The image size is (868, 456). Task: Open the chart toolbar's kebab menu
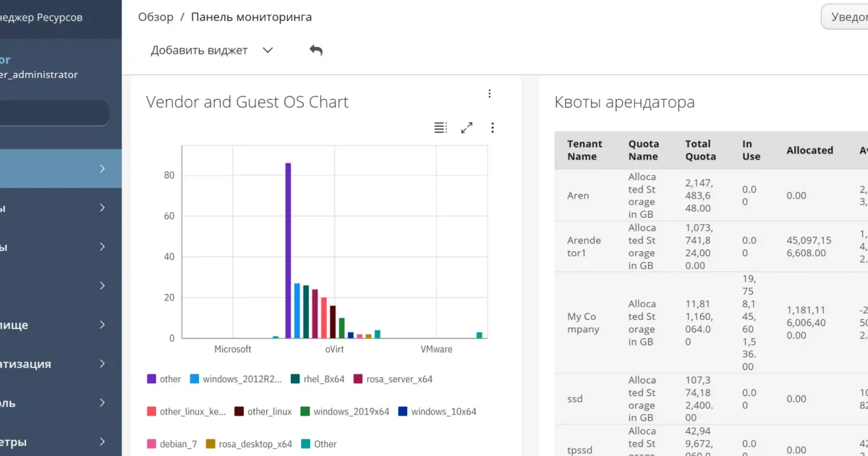(493, 127)
